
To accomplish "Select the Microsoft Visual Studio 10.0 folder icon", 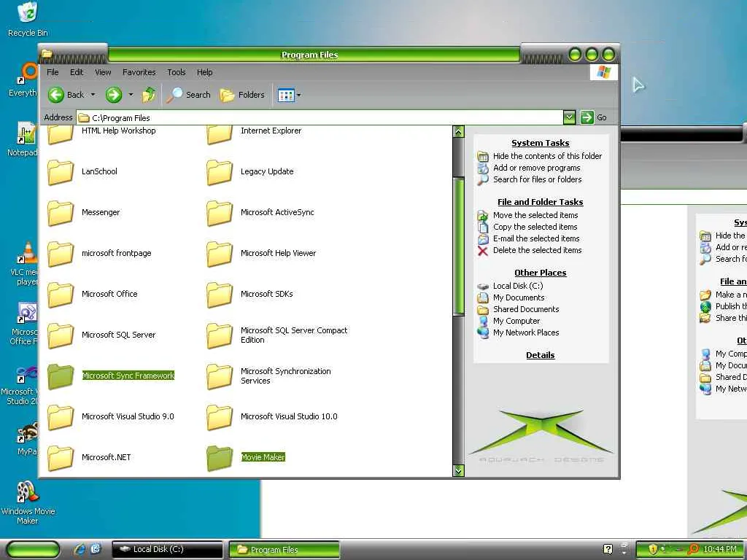I will point(220,417).
